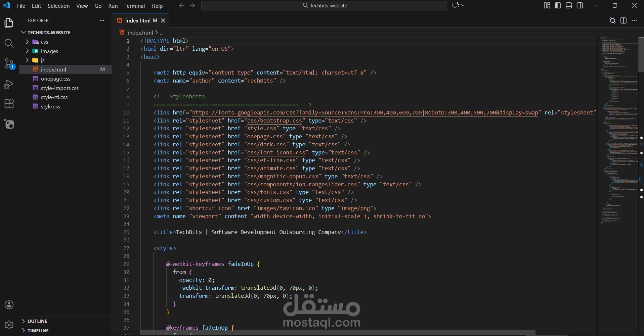Open the Terminal menu
The width and height of the screenshot is (644, 336).
[x=135, y=6]
